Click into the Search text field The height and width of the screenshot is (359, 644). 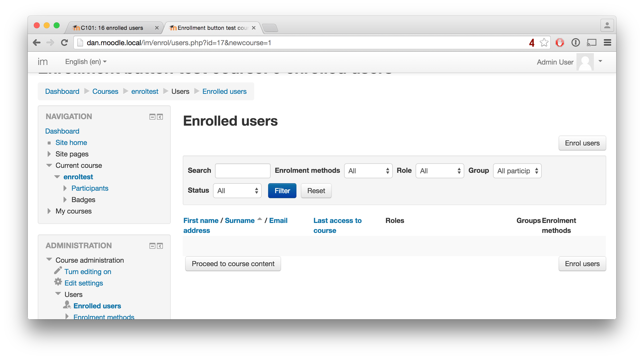(x=243, y=171)
